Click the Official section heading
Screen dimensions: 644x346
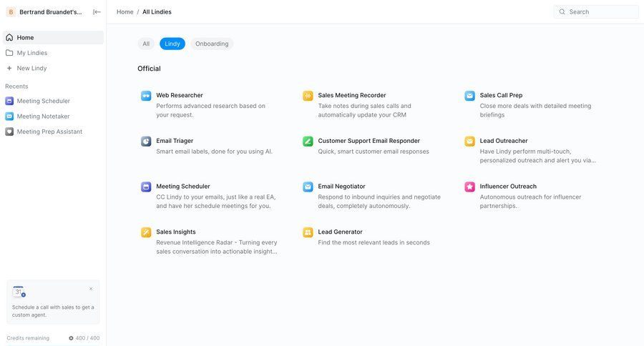149,69
